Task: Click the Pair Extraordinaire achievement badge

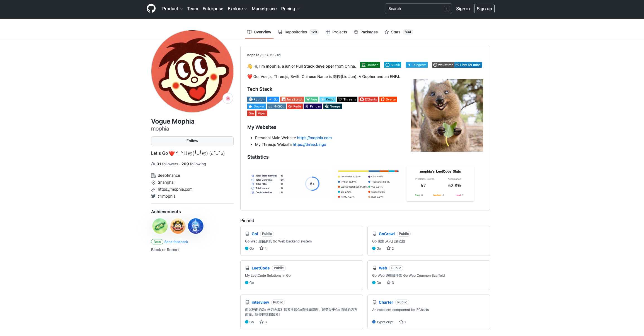Action: coord(160,226)
